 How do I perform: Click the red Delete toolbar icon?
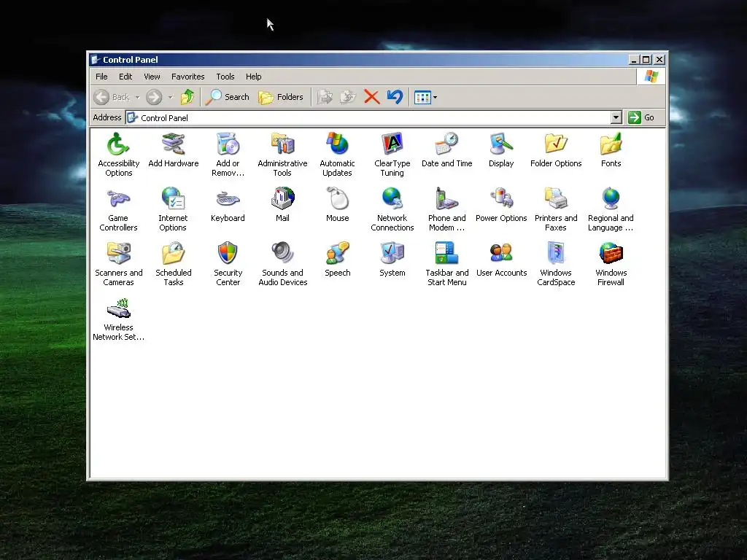pos(371,97)
